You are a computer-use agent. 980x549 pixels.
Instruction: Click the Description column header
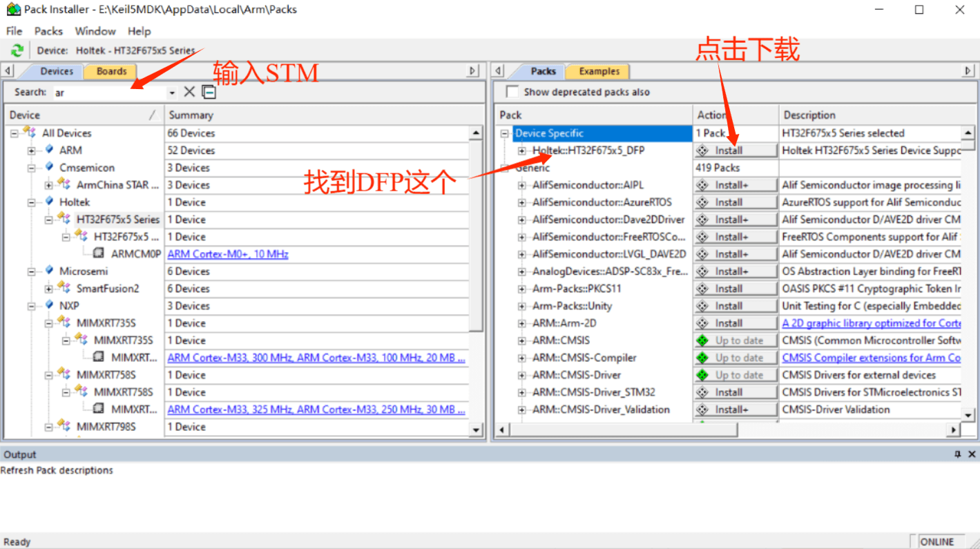point(876,115)
